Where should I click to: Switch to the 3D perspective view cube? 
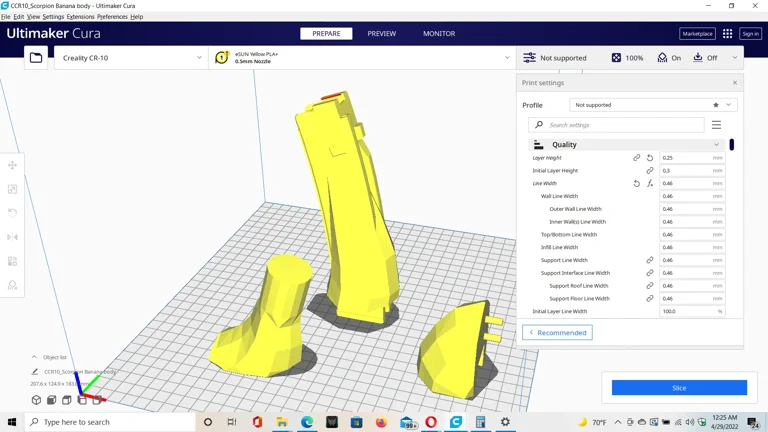36,400
